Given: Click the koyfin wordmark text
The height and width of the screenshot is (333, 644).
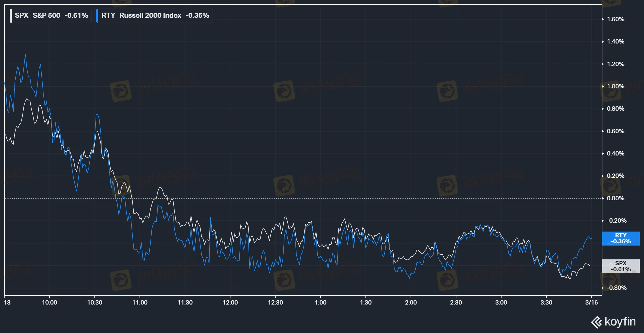Looking at the screenshot, I should click(620, 321).
